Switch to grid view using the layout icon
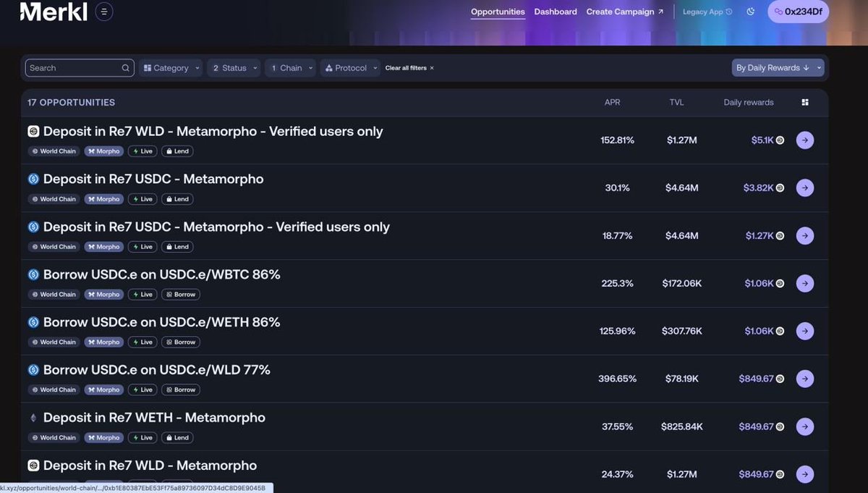 [805, 103]
